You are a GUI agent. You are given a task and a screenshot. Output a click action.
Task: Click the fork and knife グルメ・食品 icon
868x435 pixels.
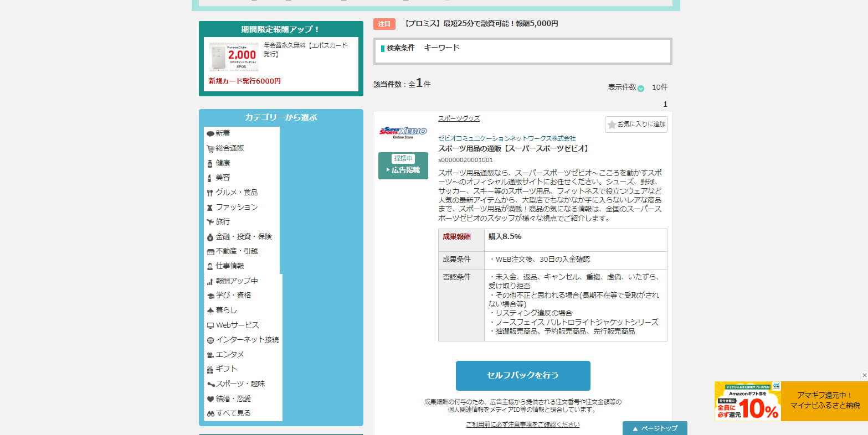[x=210, y=193]
